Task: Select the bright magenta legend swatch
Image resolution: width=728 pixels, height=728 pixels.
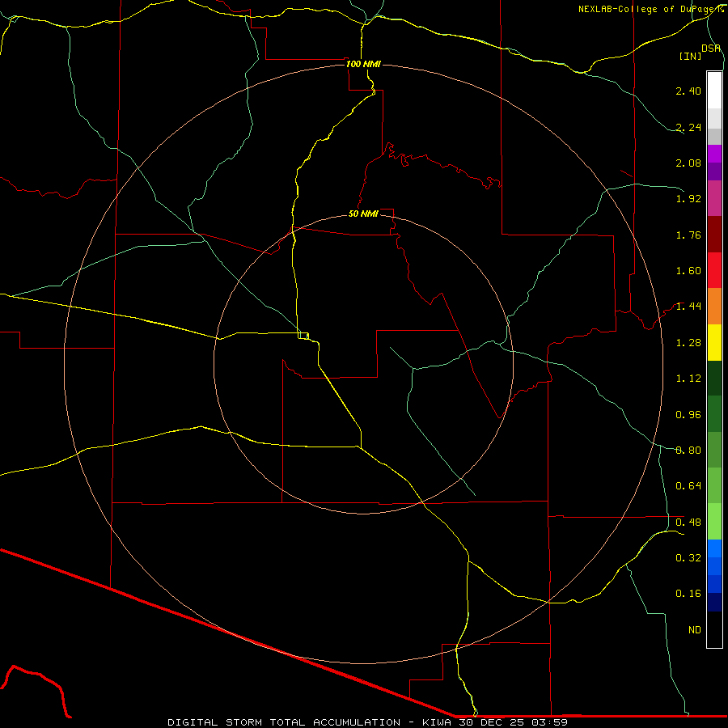Action: tap(714, 154)
